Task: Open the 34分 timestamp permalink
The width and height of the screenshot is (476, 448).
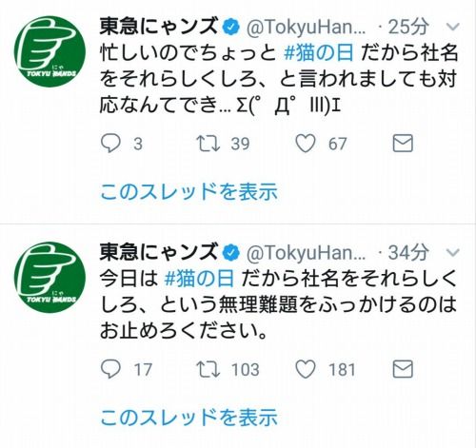Action: pos(408,253)
